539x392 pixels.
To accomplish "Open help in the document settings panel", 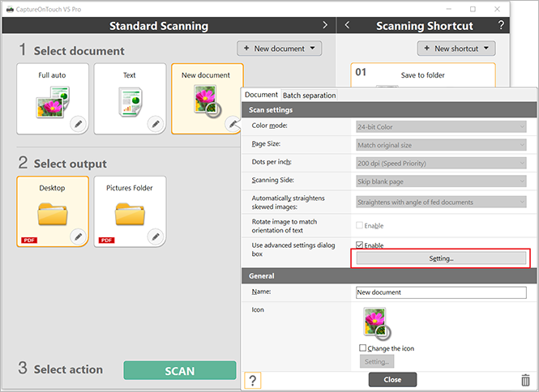I will coord(253,381).
